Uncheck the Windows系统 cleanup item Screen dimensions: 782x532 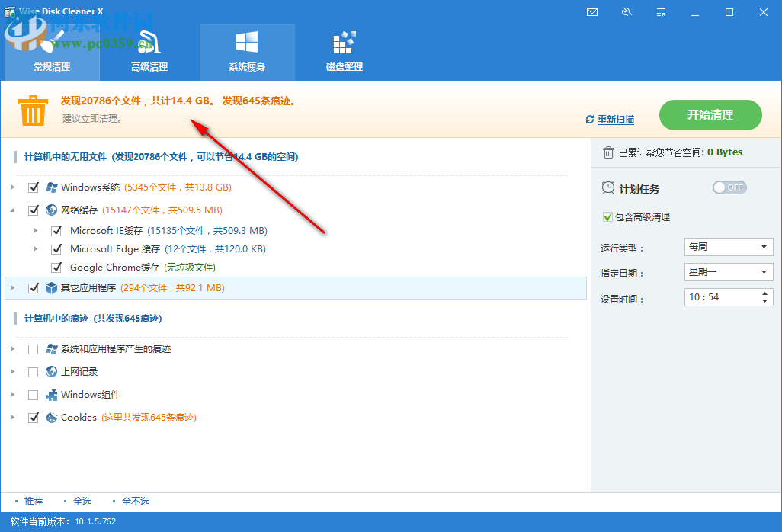pyautogui.click(x=34, y=187)
